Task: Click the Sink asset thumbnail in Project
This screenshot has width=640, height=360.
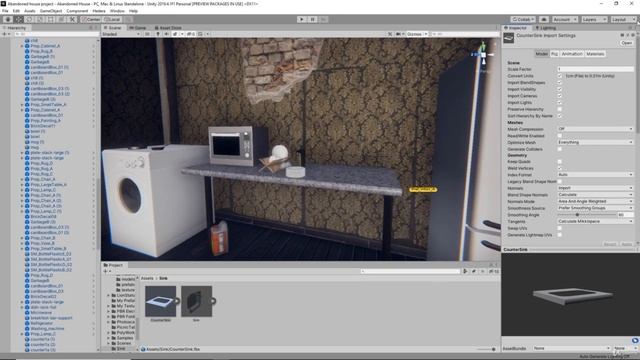Action: click(x=196, y=301)
